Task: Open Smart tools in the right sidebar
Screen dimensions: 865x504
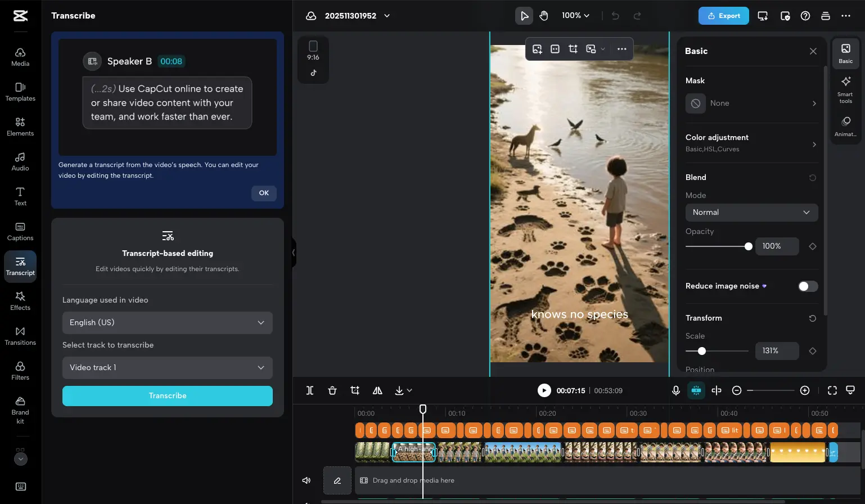Action: pyautogui.click(x=845, y=88)
